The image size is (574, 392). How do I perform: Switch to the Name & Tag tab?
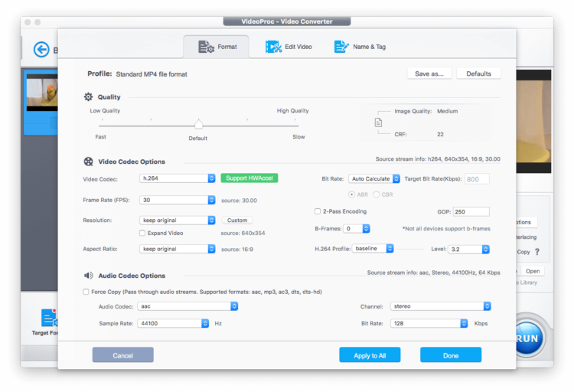click(360, 47)
